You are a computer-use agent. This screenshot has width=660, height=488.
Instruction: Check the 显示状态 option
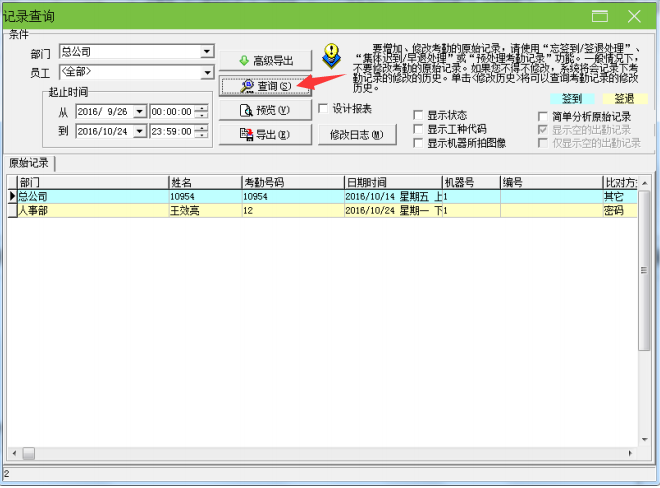418,115
